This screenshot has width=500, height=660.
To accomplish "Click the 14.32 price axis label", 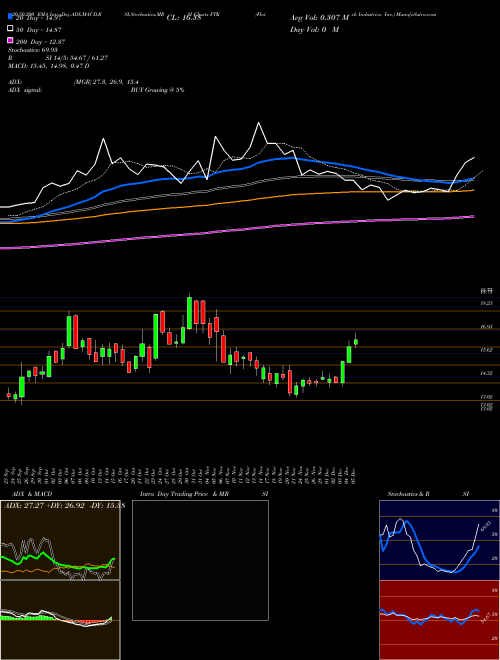I will [486, 373].
